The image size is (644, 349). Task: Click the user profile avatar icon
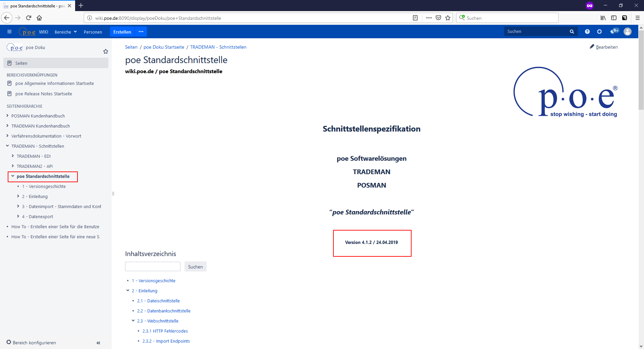(627, 32)
